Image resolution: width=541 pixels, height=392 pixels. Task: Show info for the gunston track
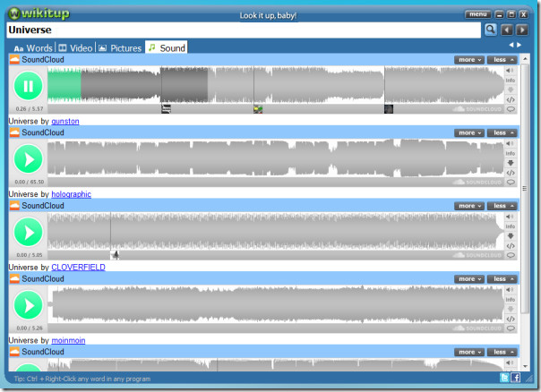click(511, 81)
